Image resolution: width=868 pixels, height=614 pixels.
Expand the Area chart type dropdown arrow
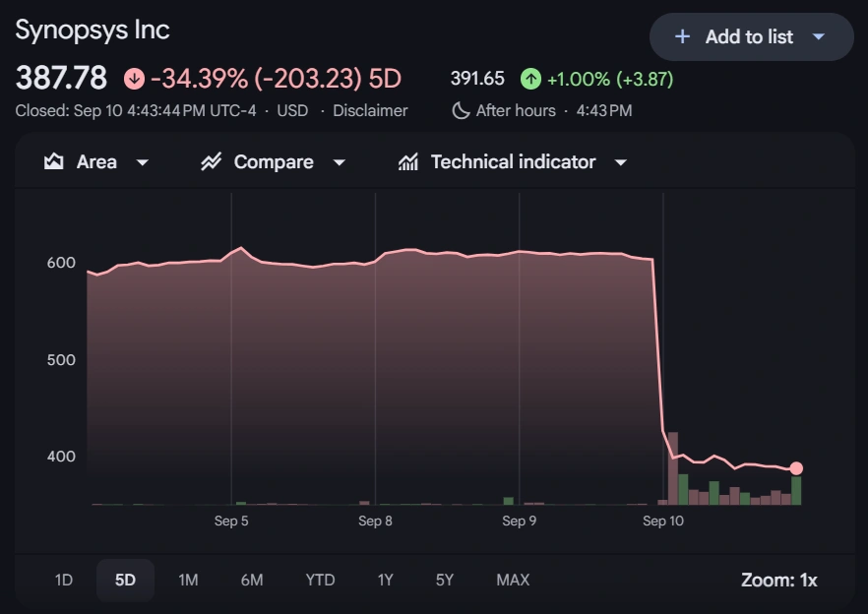point(143,162)
